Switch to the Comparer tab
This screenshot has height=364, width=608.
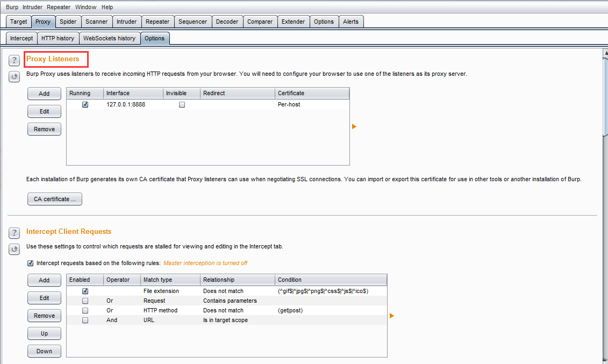(260, 22)
